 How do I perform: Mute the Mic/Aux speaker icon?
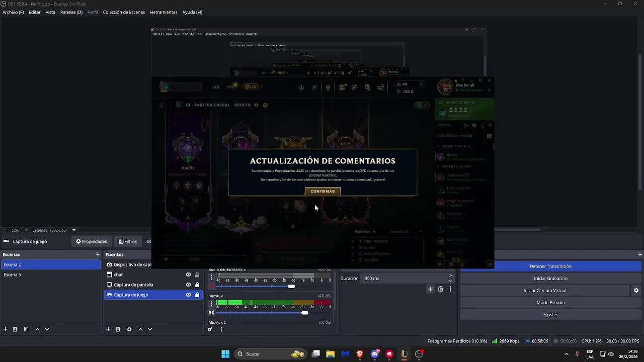pos(212,313)
